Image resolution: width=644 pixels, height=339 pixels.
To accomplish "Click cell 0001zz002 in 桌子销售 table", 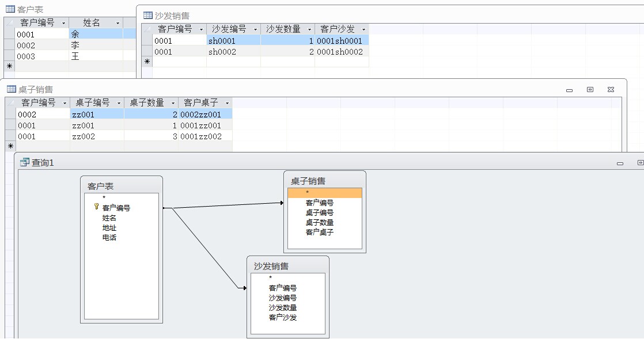I will click(x=206, y=136).
